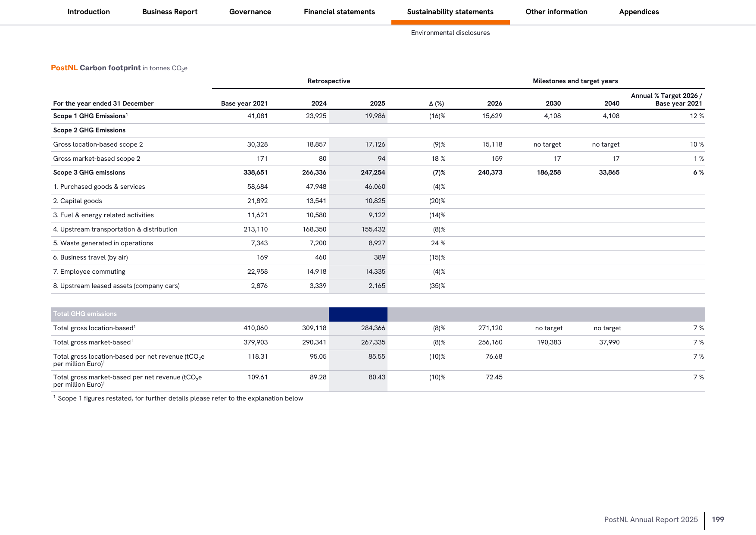Screen dimensions: 756x535
Task: Click Scope 3 GHG emissions row label
Action: pyautogui.click(x=89, y=172)
